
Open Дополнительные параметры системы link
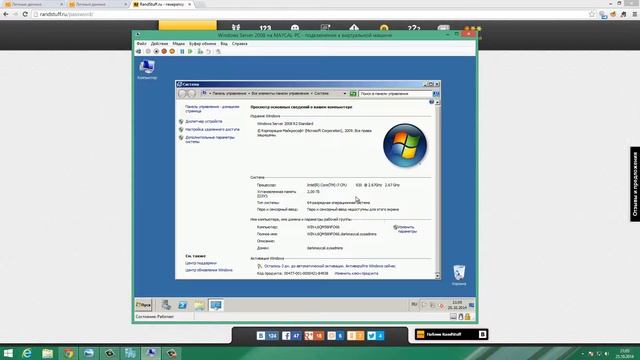point(210,140)
